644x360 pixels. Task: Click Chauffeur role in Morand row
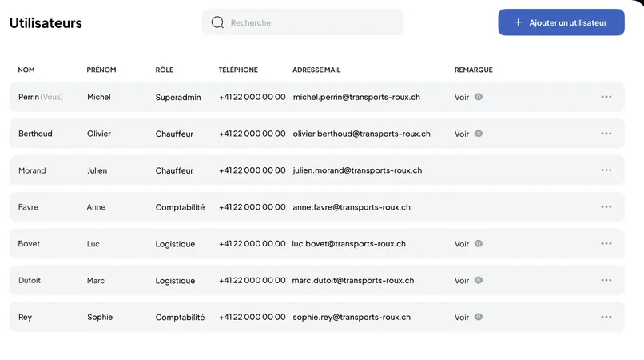pyautogui.click(x=174, y=170)
